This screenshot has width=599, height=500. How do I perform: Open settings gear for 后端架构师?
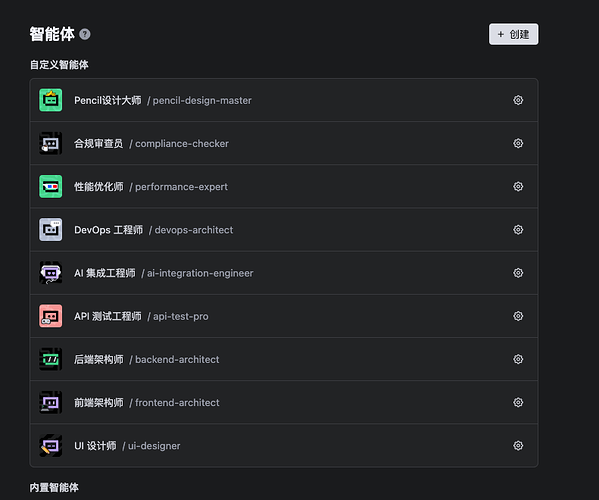518,359
